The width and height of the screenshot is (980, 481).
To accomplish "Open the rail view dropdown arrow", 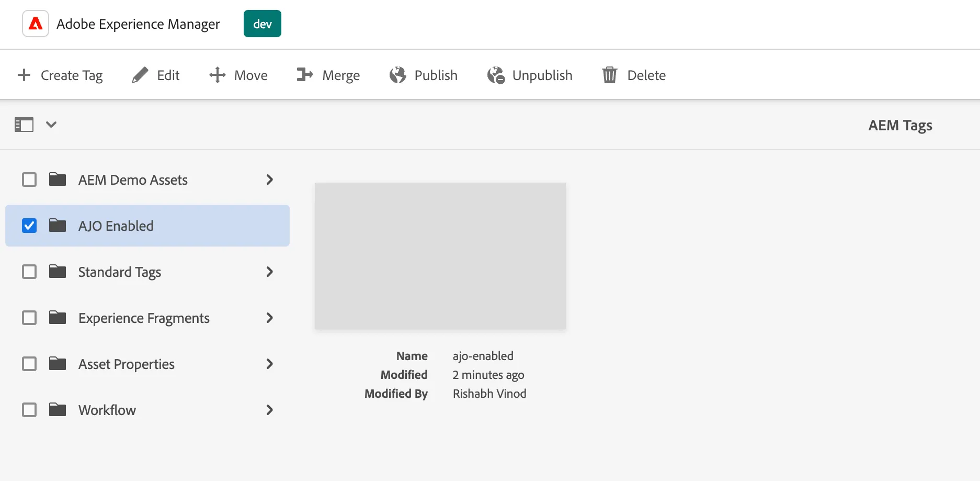I will (51, 125).
